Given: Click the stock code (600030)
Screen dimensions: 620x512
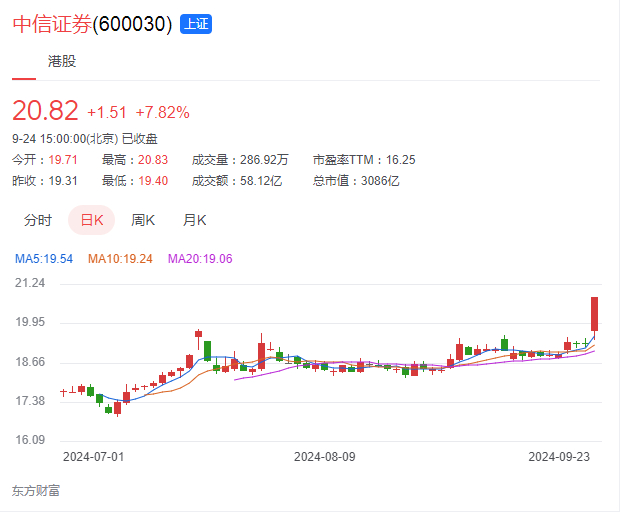Looking at the screenshot, I should click(132, 24).
